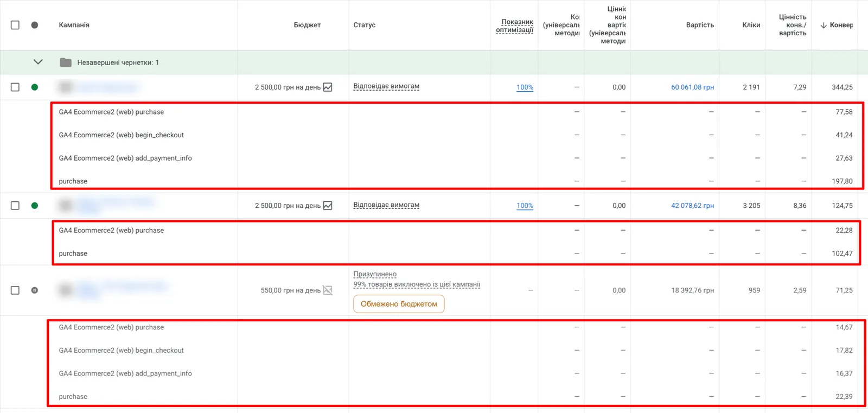
Task: Click green status dot in the 42 078,62 грн row
Action: 35,206
